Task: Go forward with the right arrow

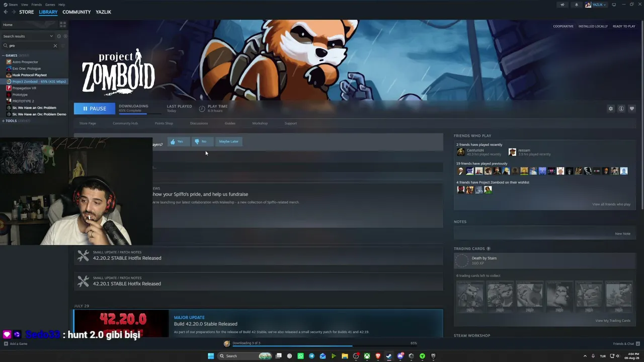Action: [13, 12]
